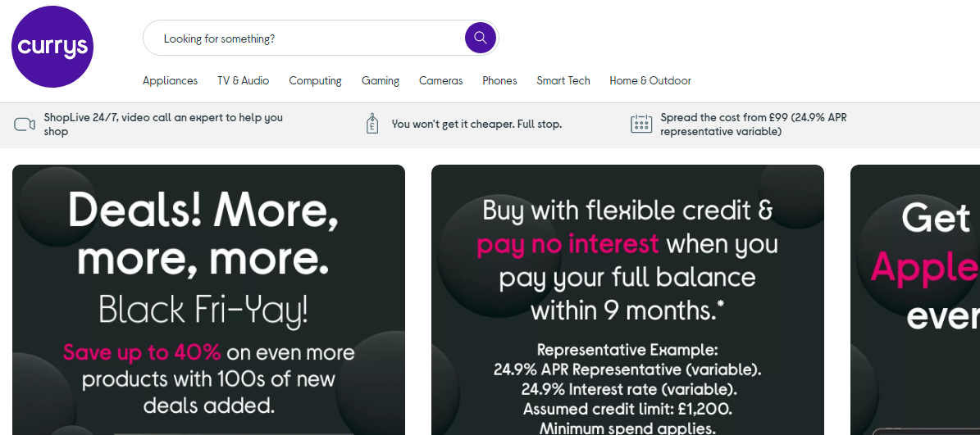Click the ShopLive 24/7 video call link
This screenshot has height=435, width=980.
click(162, 125)
